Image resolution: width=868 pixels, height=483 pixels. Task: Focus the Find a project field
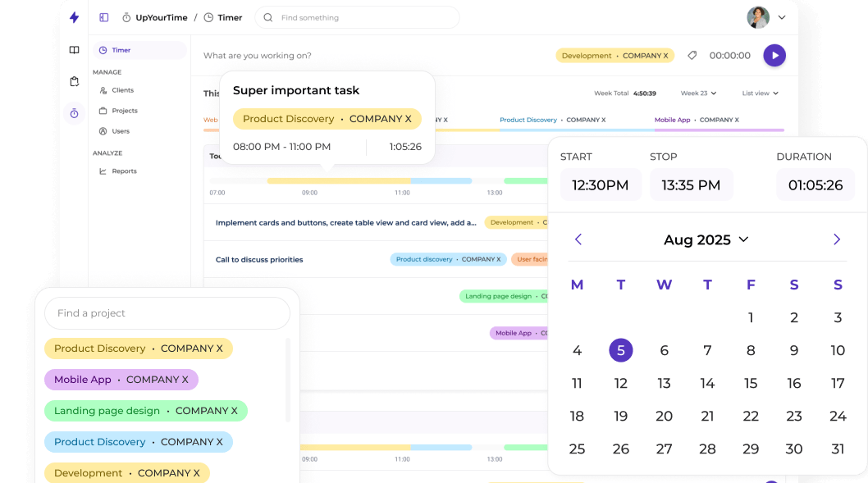(167, 313)
